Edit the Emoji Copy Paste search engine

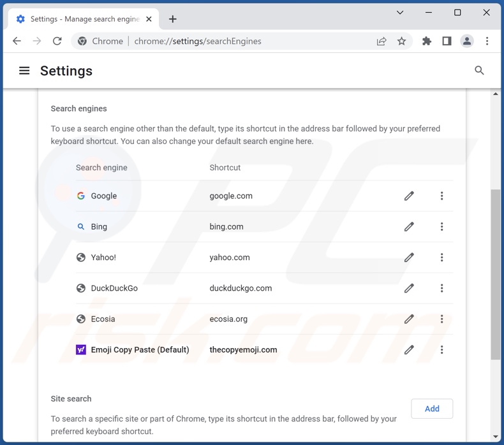[x=409, y=349]
